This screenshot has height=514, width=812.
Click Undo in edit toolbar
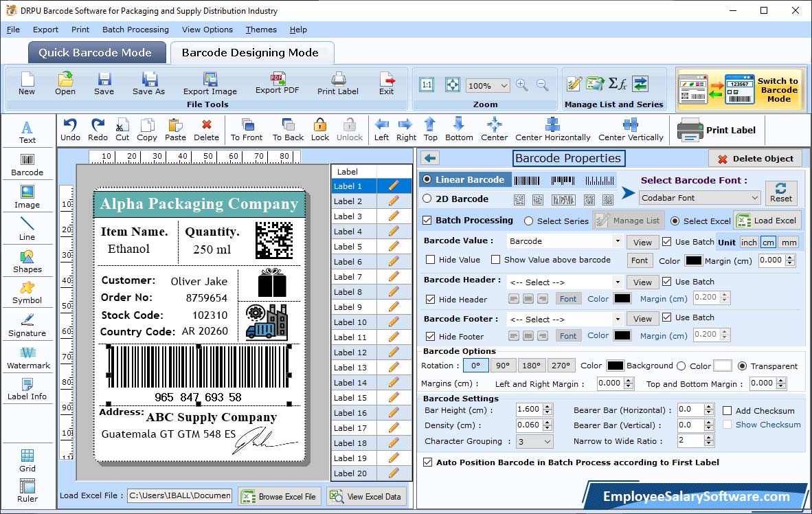pos(70,130)
